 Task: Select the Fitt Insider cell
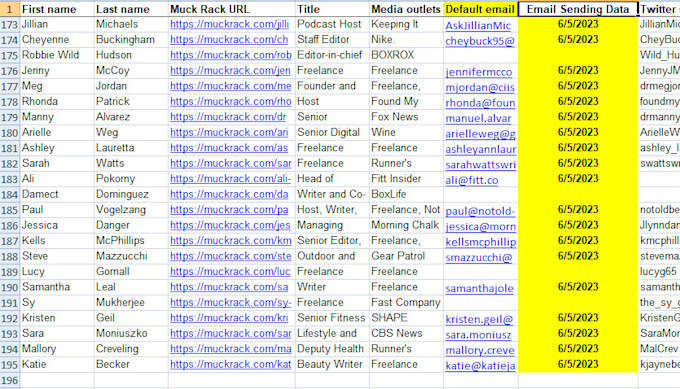point(406,179)
